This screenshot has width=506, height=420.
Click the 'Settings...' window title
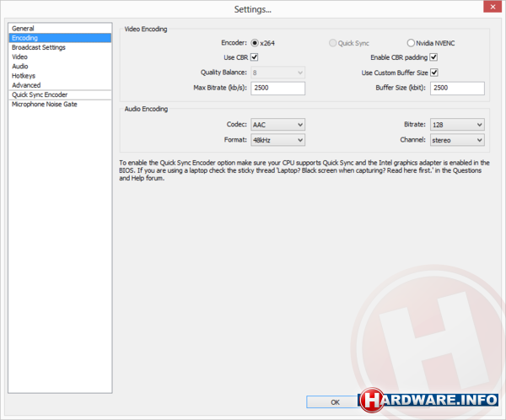point(253,9)
